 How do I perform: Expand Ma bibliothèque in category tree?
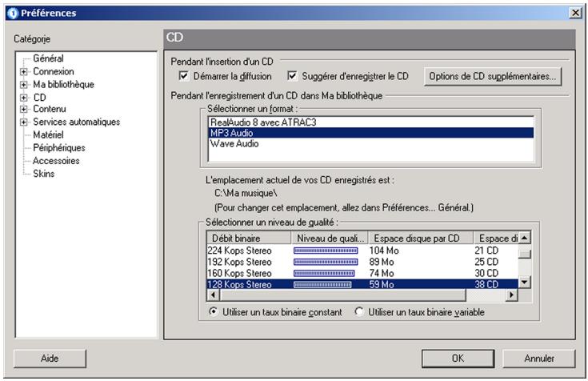click(x=24, y=84)
